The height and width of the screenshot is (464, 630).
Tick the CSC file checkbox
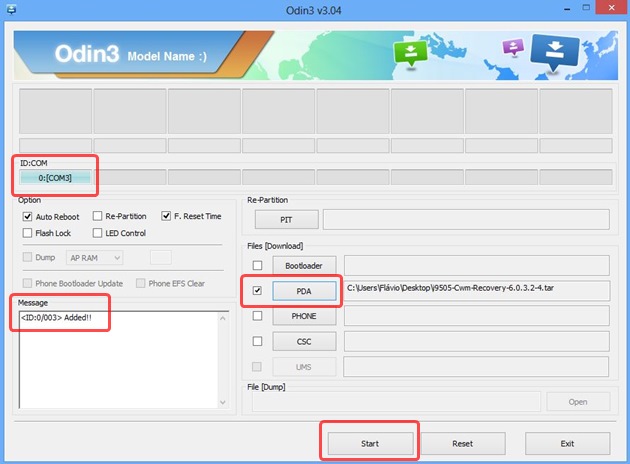tap(257, 341)
